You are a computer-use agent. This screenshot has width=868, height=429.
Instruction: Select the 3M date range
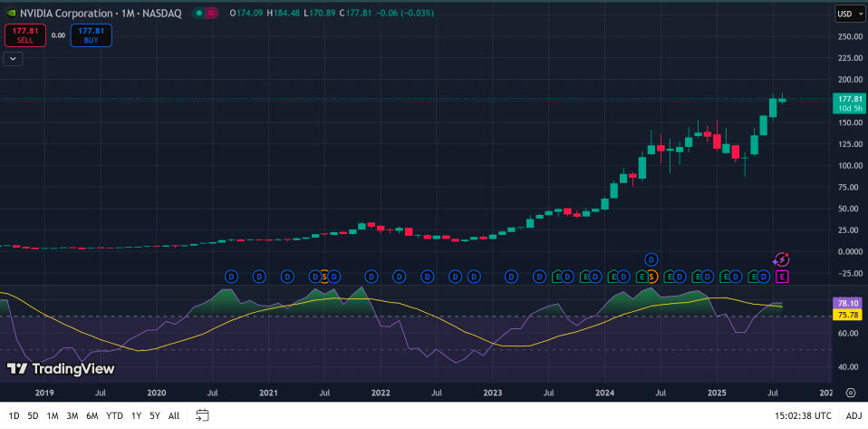coord(72,415)
